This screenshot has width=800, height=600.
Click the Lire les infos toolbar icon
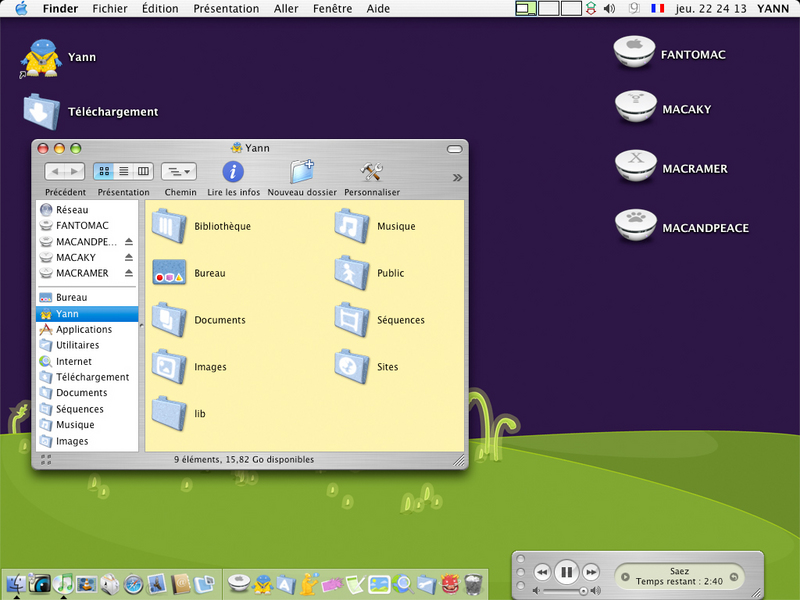pos(233,172)
